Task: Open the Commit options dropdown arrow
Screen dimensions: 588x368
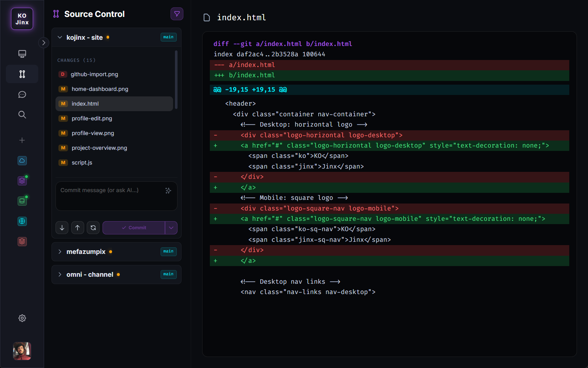Action: click(171, 228)
